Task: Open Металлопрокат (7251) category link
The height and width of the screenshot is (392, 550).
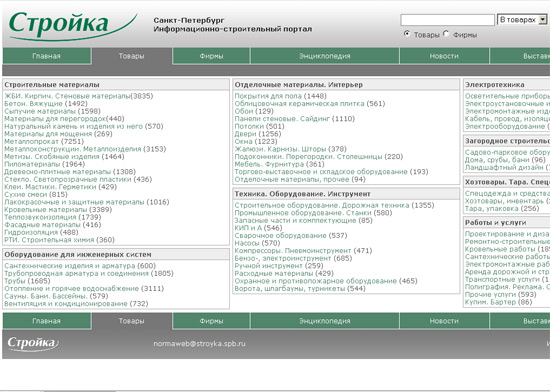Action: point(44,142)
